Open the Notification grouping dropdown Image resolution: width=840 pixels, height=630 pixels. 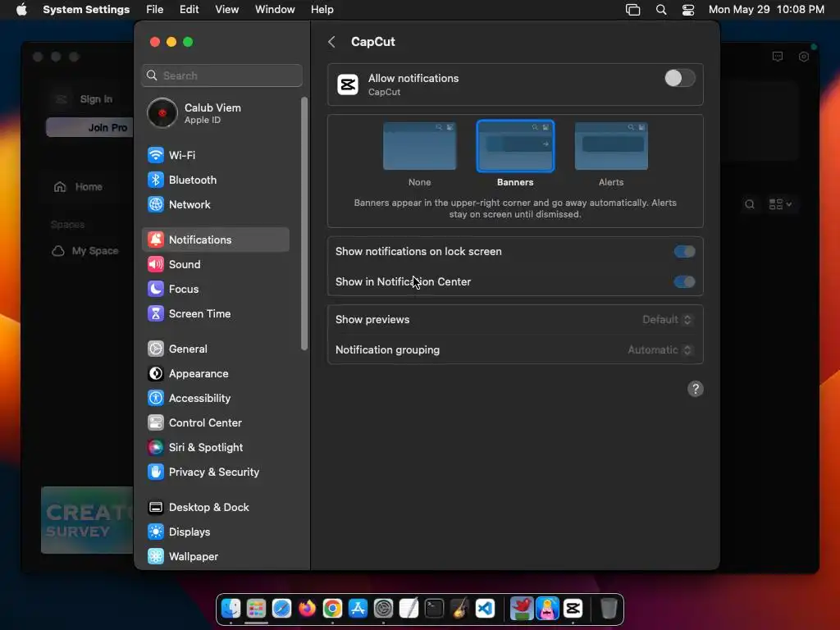pyautogui.click(x=660, y=349)
